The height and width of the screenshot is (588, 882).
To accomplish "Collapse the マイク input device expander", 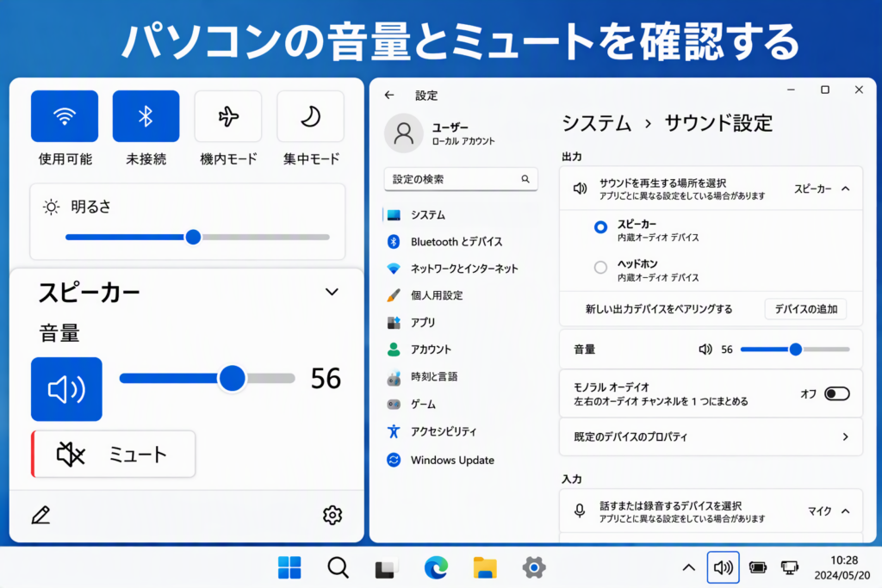I will click(846, 511).
